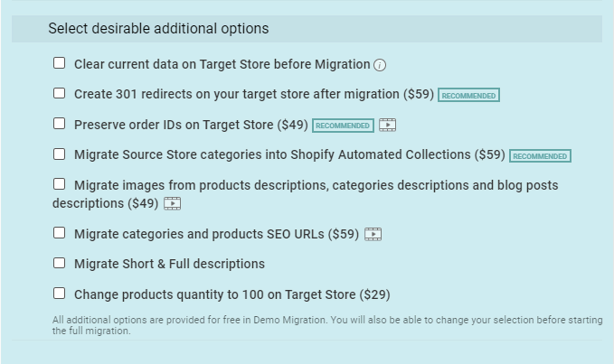Image resolution: width=614 pixels, height=364 pixels.
Task: Click the Migrate Short & Full descriptions label text
Action: point(169,264)
